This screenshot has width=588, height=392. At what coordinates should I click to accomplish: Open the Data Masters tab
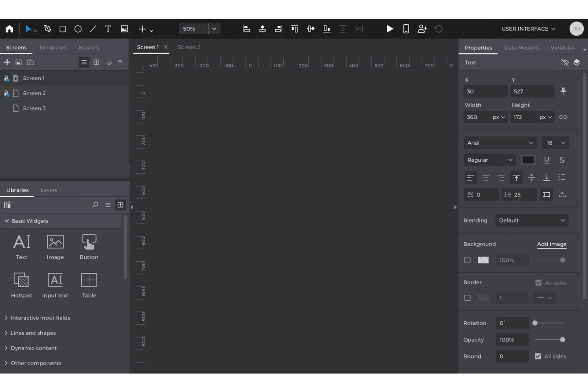[521, 48]
